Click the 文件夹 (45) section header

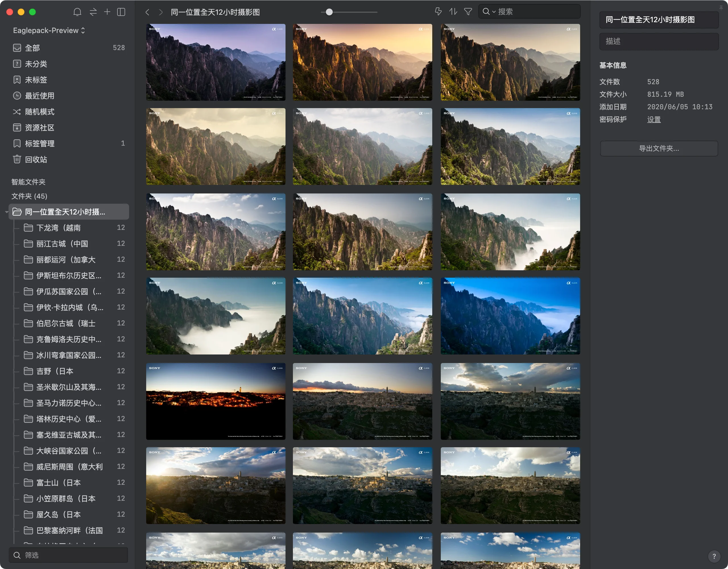29,196
